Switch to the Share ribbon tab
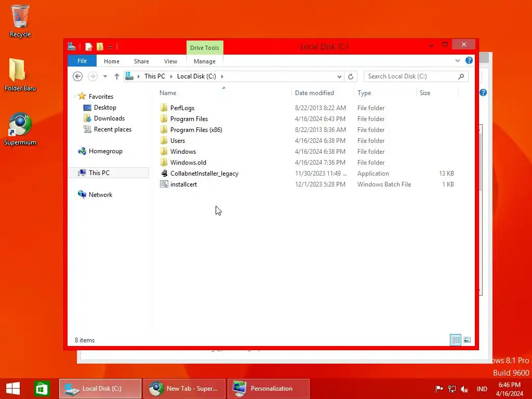This screenshot has height=399, width=532. (141, 61)
